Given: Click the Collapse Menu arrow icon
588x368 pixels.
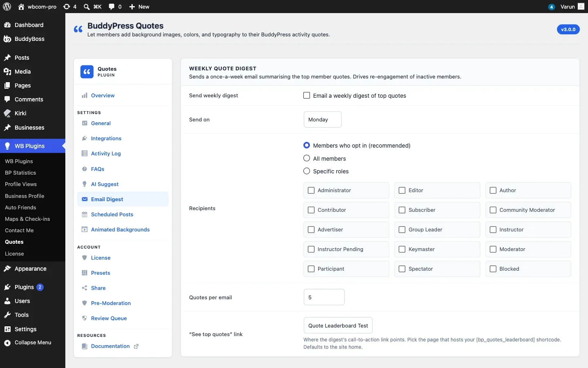Looking at the screenshot, I should tap(7, 343).
